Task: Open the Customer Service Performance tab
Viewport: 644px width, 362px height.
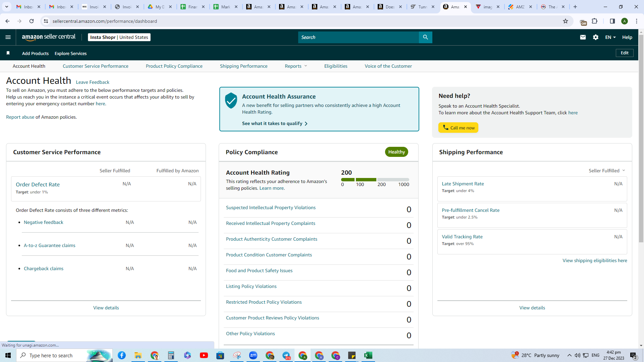Action: 96,66
